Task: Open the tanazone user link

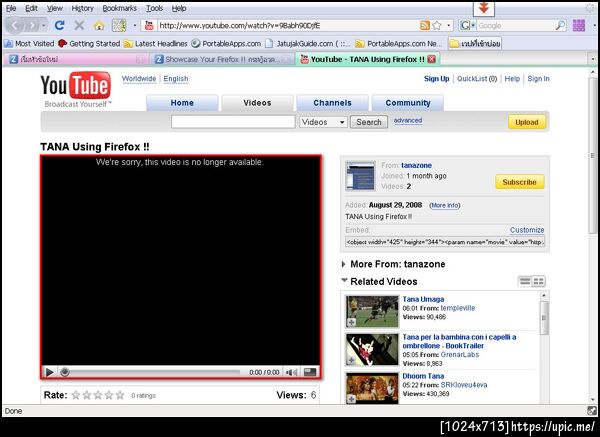Action: (x=416, y=165)
